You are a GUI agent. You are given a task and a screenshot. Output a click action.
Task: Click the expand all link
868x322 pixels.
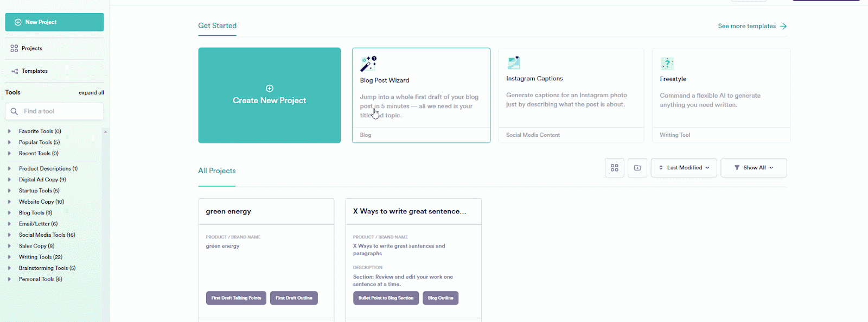click(x=91, y=93)
